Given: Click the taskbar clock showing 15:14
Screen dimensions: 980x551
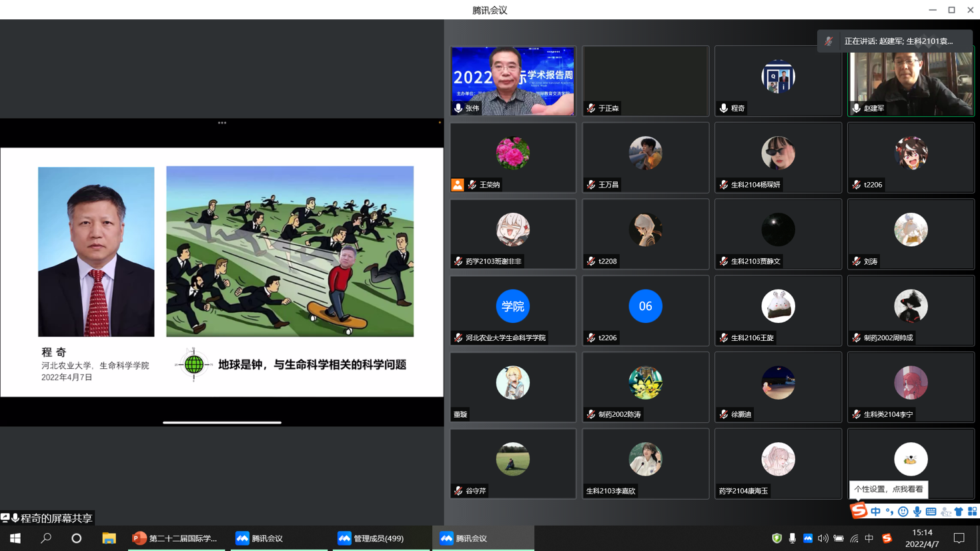Looking at the screenshot, I should point(922,538).
